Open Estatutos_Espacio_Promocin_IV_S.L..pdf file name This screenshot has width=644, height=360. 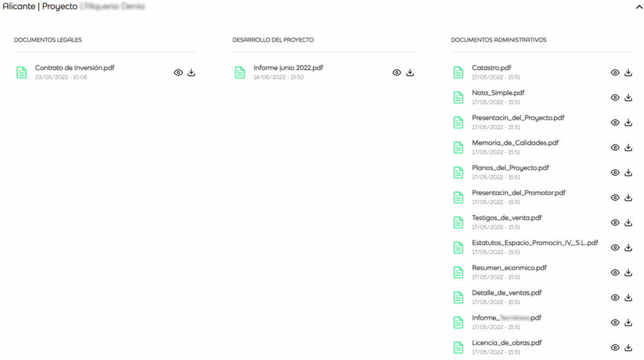(x=535, y=242)
